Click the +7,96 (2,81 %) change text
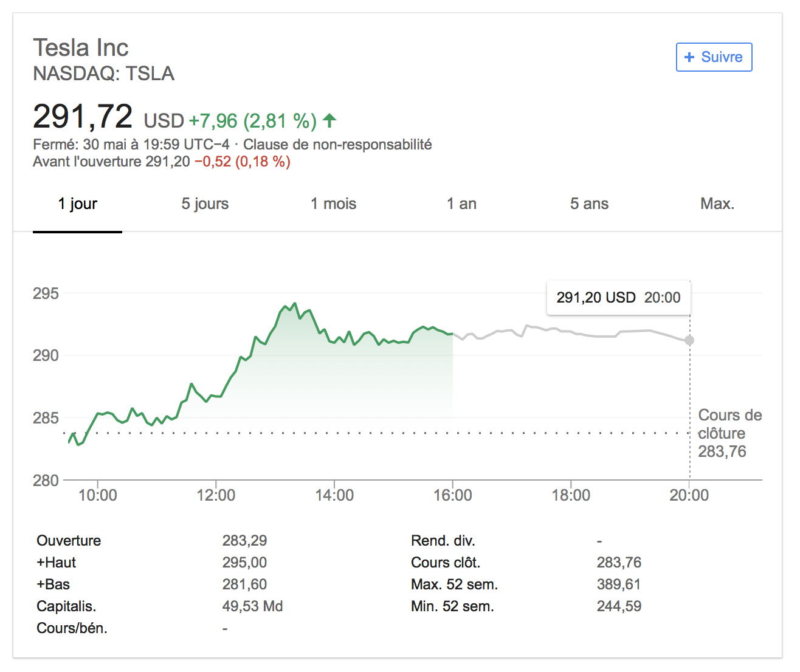800x672 pixels. pos(253,121)
